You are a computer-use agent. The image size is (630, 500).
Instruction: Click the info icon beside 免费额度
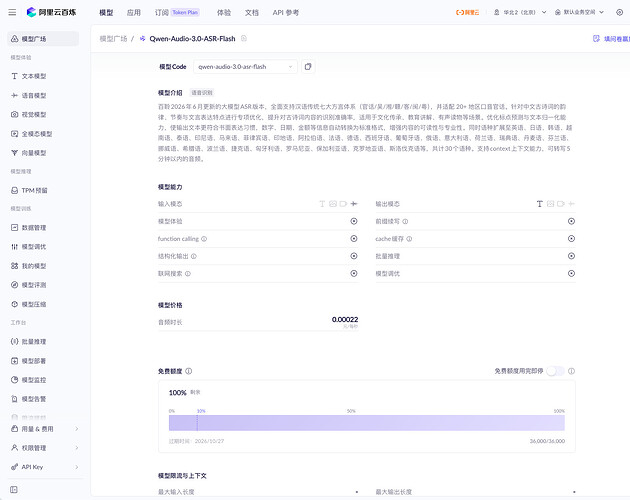pyautogui.click(x=188, y=371)
